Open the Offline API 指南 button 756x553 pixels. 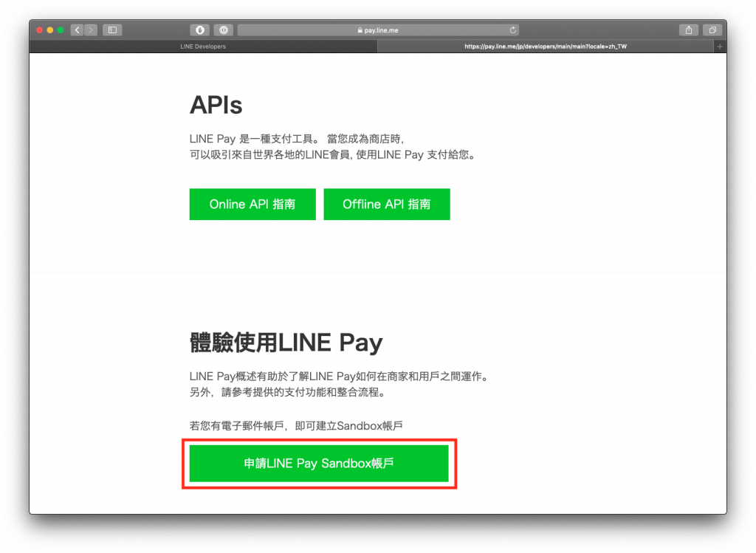(387, 205)
